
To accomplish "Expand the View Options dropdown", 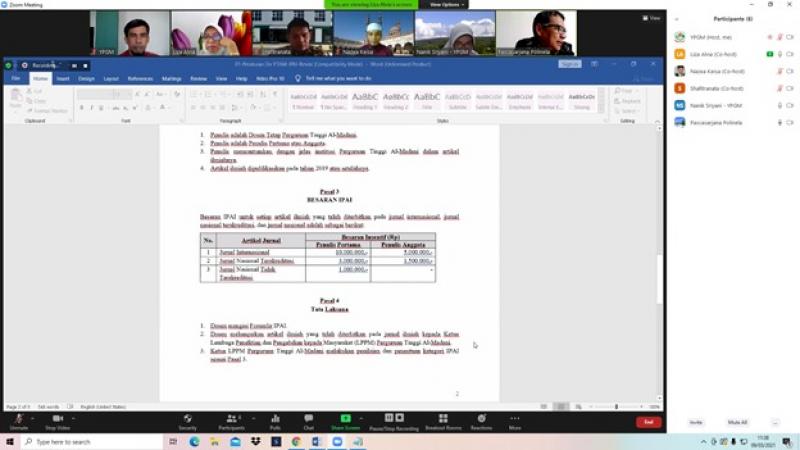I will point(445,5).
